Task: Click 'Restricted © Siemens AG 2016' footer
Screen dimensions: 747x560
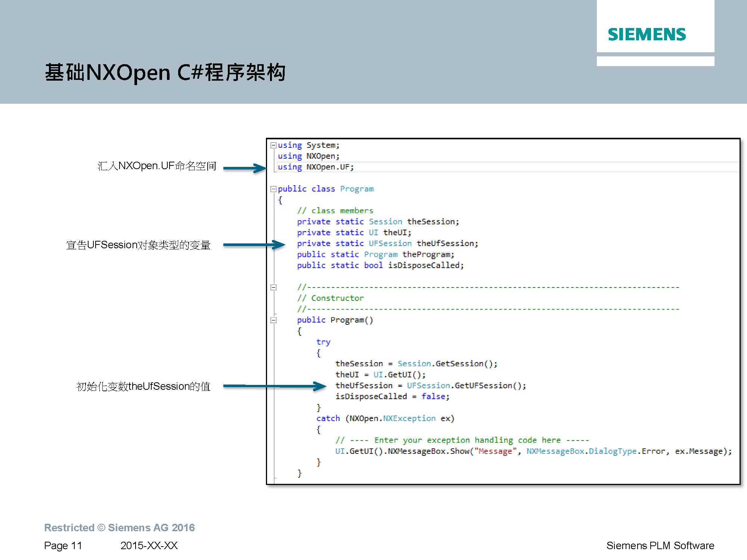Action: (x=120, y=528)
